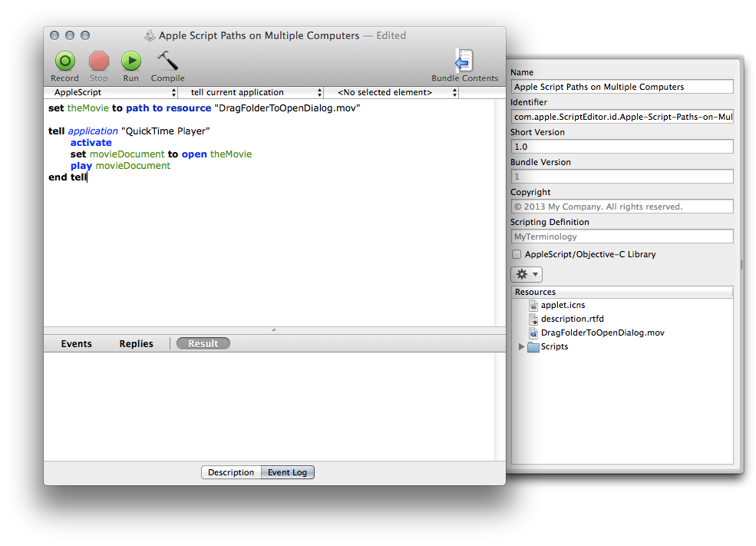Expand the Scripts folder disclosure triangle
This screenshot has height=546, width=756.
pos(521,347)
